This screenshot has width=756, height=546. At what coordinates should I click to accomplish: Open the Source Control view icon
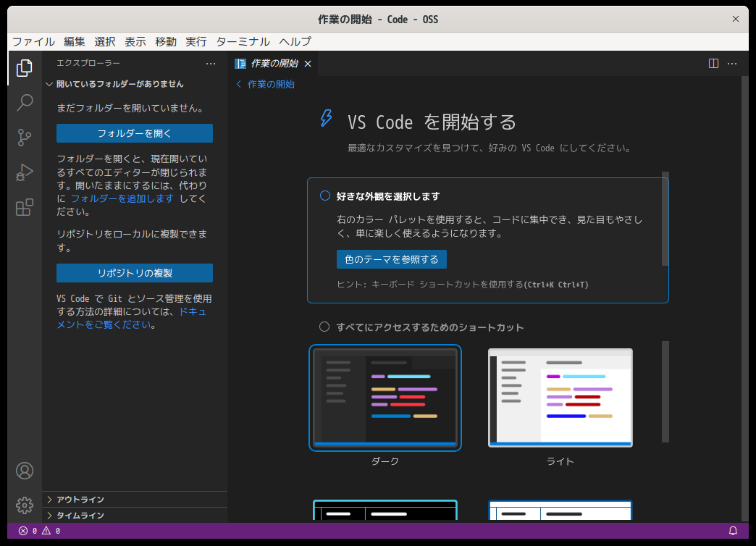[25, 138]
